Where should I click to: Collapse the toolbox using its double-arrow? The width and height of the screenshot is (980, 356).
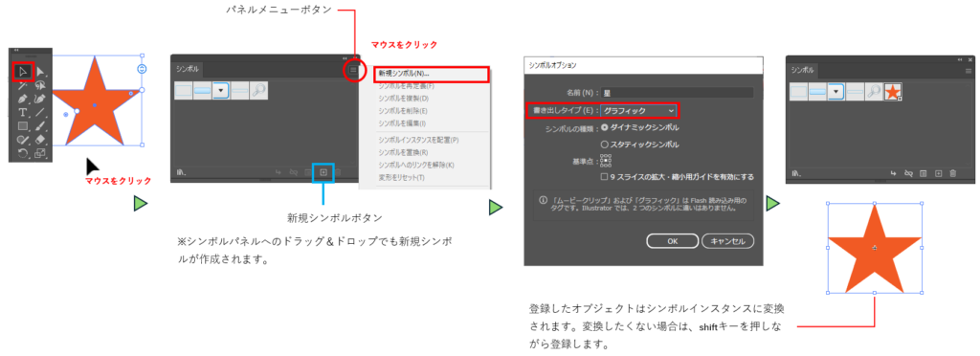point(16,50)
